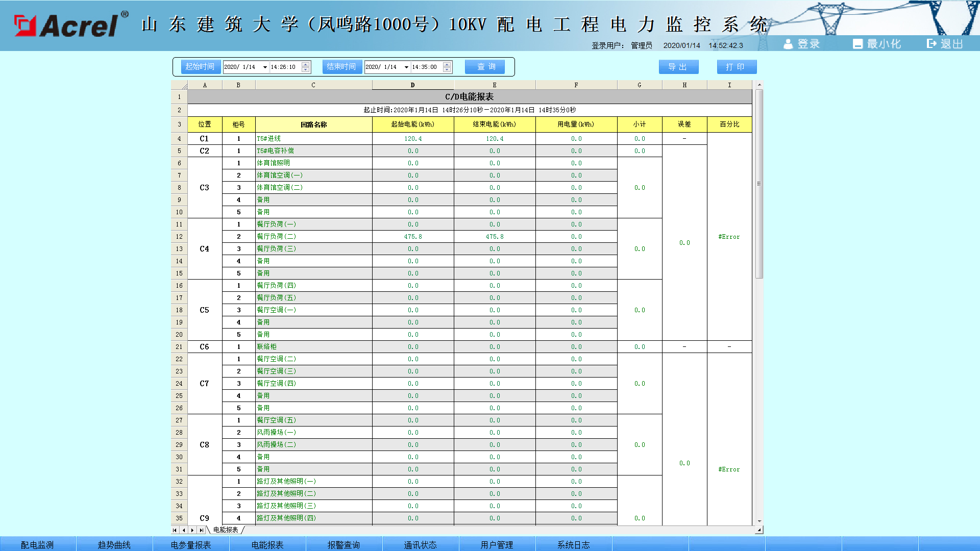Click the 导出 export button
The image size is (980, 551).
pos(678,67)
